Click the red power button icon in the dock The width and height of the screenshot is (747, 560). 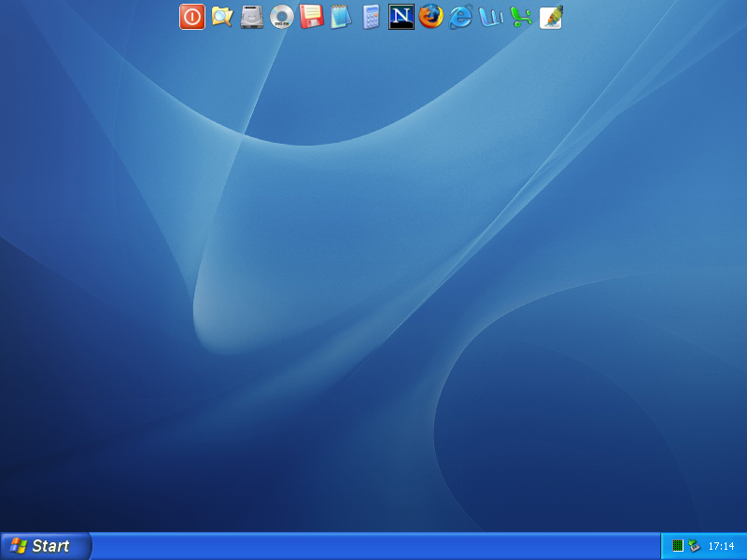click(x=192, y=17)
